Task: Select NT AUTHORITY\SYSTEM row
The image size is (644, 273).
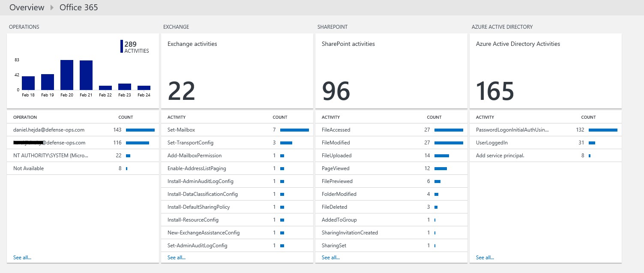Action: point(83,156)
